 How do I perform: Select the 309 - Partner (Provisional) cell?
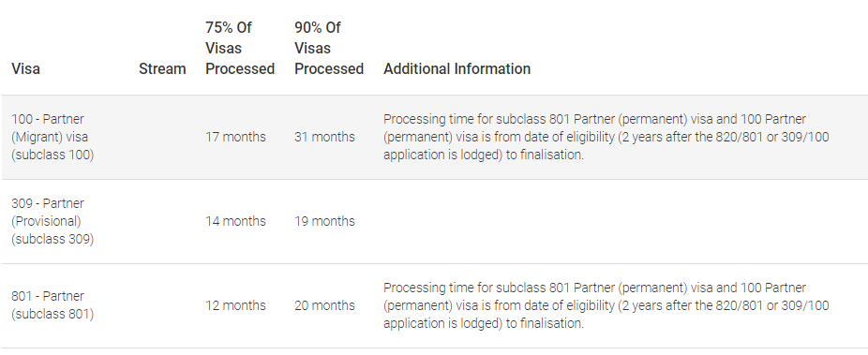52,221
